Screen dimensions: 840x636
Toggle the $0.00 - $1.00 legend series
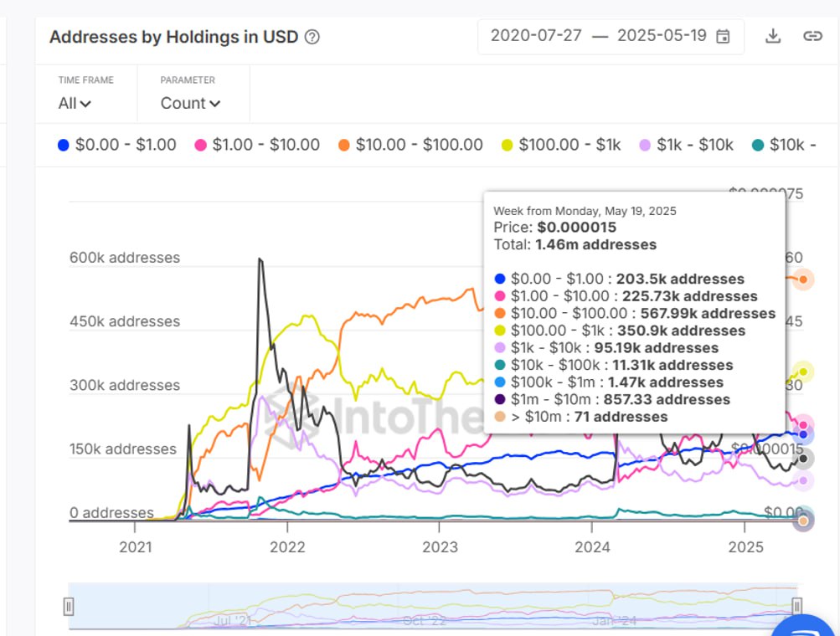(116, 145)
